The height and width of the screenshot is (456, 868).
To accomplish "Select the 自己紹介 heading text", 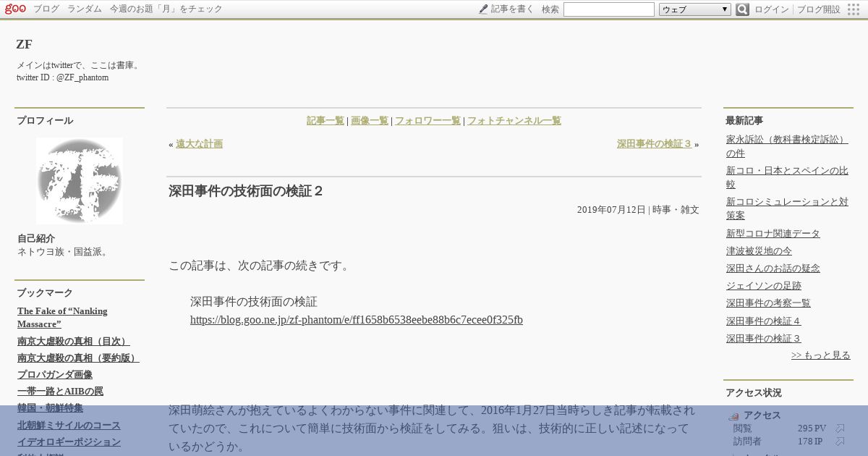I will [36, 239].
